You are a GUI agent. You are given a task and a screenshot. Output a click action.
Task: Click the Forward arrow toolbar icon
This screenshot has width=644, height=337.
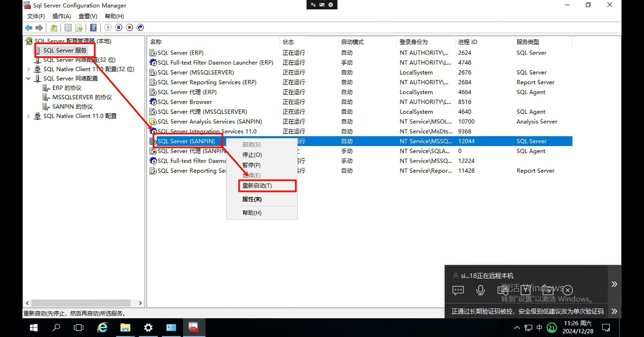[x=39, y=28]
